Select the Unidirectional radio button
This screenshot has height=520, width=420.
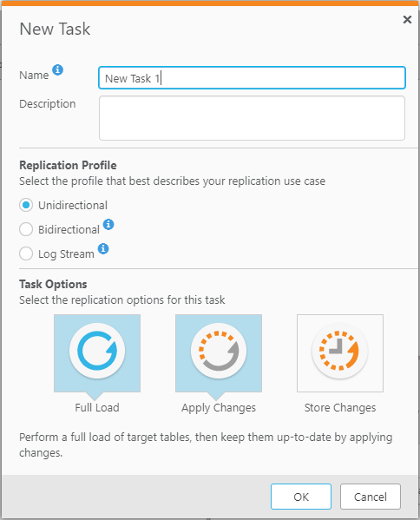point(26,205)
